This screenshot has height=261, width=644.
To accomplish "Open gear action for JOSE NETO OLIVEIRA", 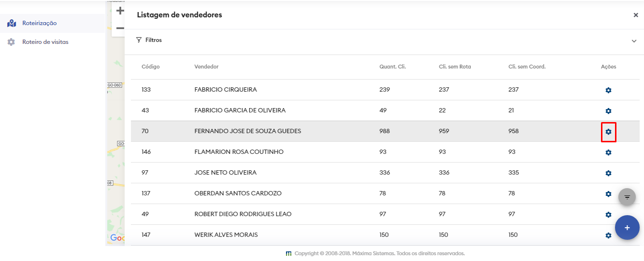I will click(608, 173).
